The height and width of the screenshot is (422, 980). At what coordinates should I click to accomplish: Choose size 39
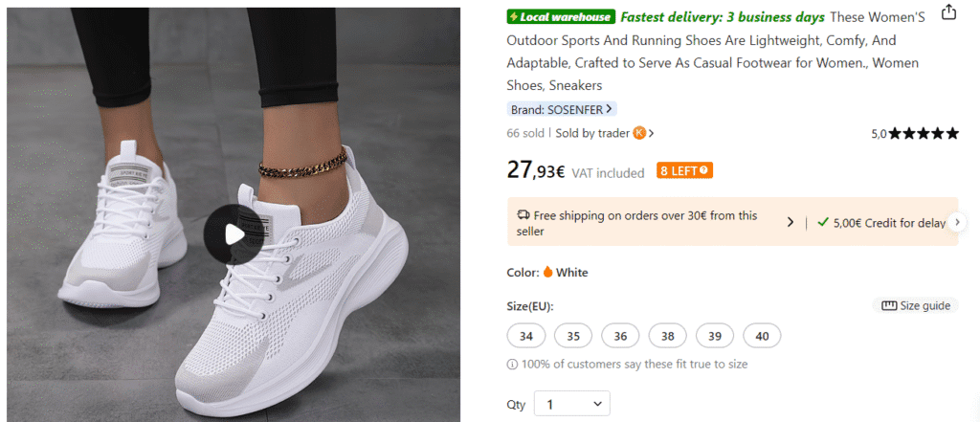point(715,336)
